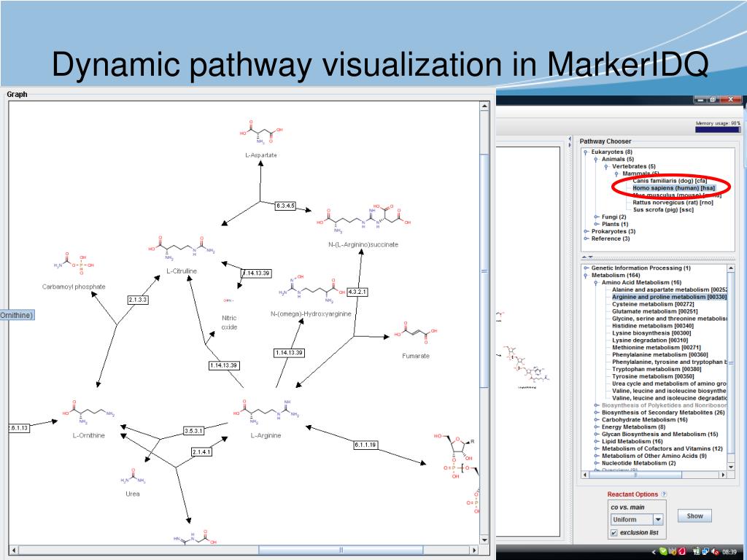This screenshot has height=560, width=747.
Task: Collapse the Animals tree node
Action: (596, 159)
